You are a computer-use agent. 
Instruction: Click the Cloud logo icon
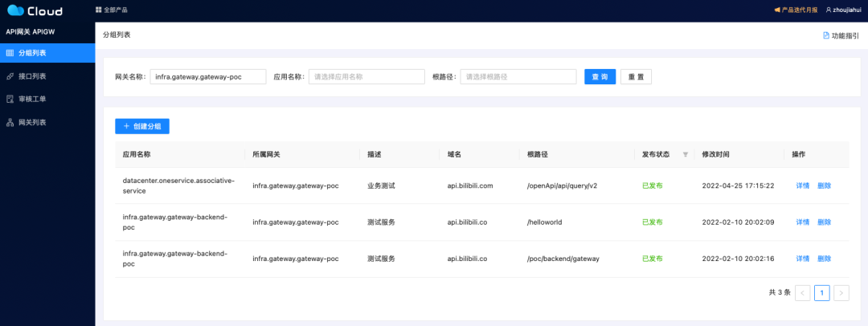(x=16, y=10)
